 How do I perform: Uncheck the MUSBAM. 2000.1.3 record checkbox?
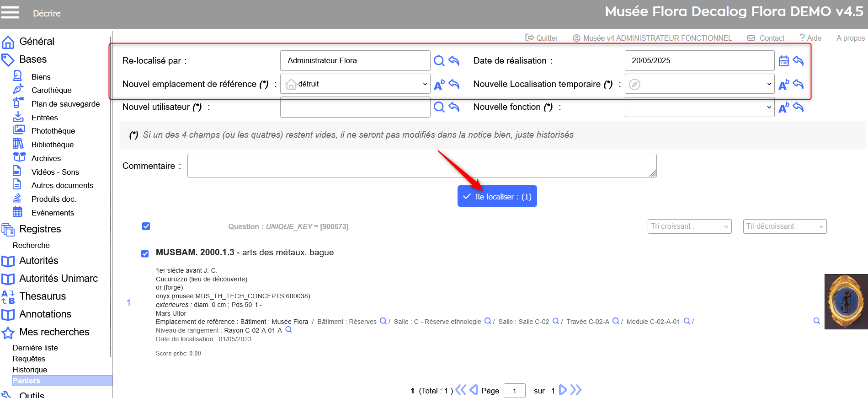tap(145, 253)
